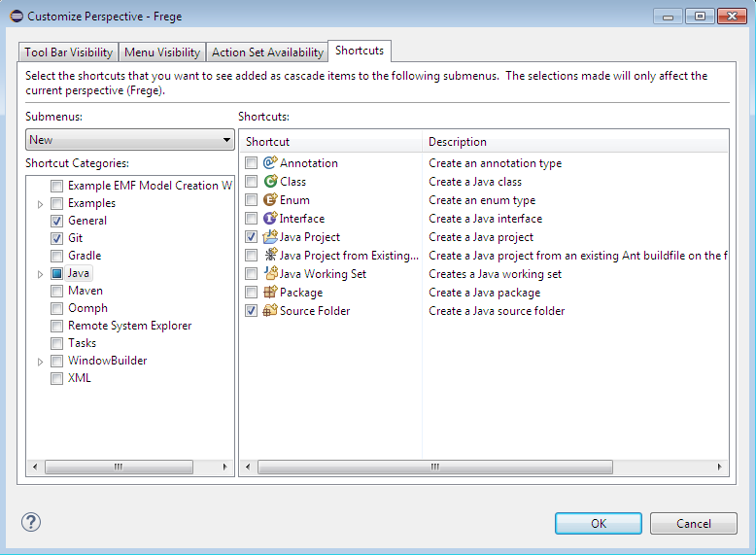
Task: Click the Description column header
Action: (x=575, y=142)
